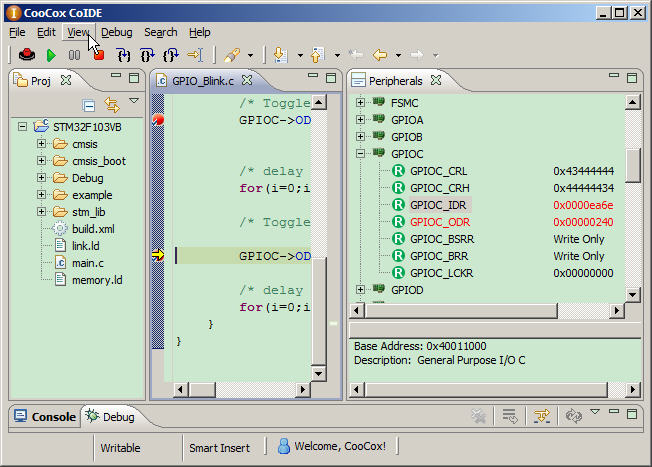Image resolution: width=652 pixels, height=467 pixels.
Task: Select the GPIOC_ODR register
Action: pyautogui.click(x=440, y=222)
